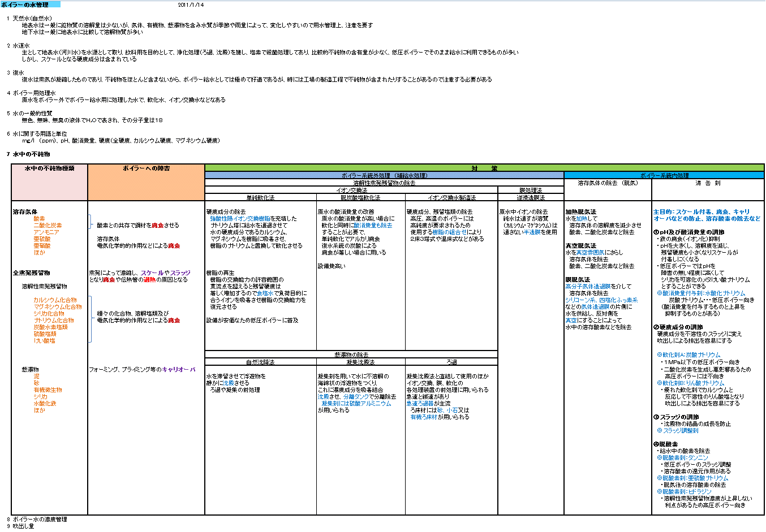
Task: Click heading 1 天然水(自然水)
Action: pyautogui.click(x=29, y=19)
